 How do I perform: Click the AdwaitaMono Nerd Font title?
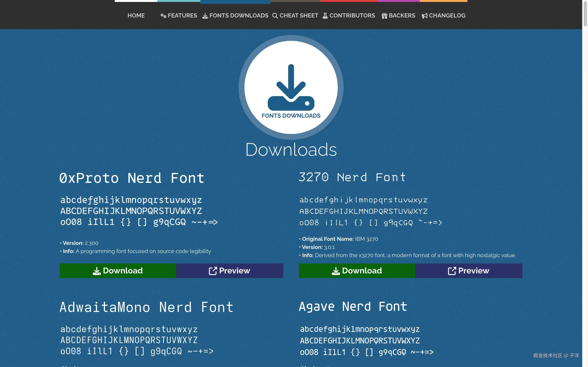[x=146, y=307]
